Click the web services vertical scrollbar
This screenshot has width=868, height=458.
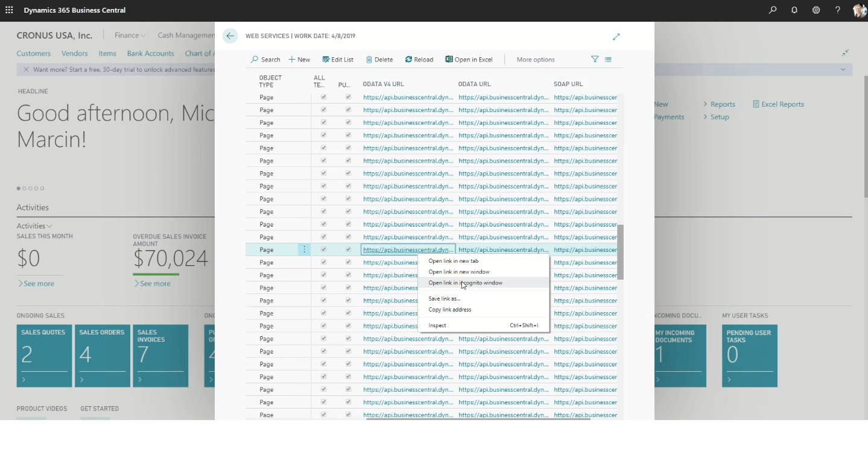click(620, 252)
